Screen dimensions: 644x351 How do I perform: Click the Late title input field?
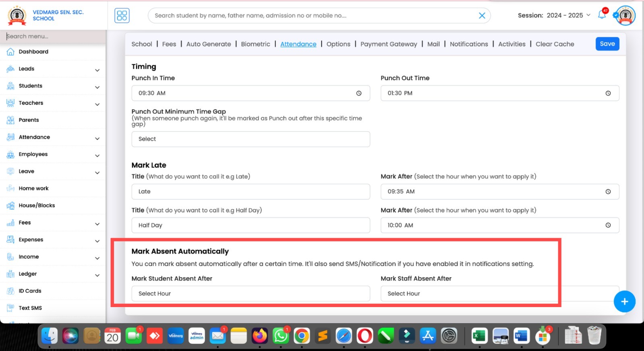coord(250,192)
